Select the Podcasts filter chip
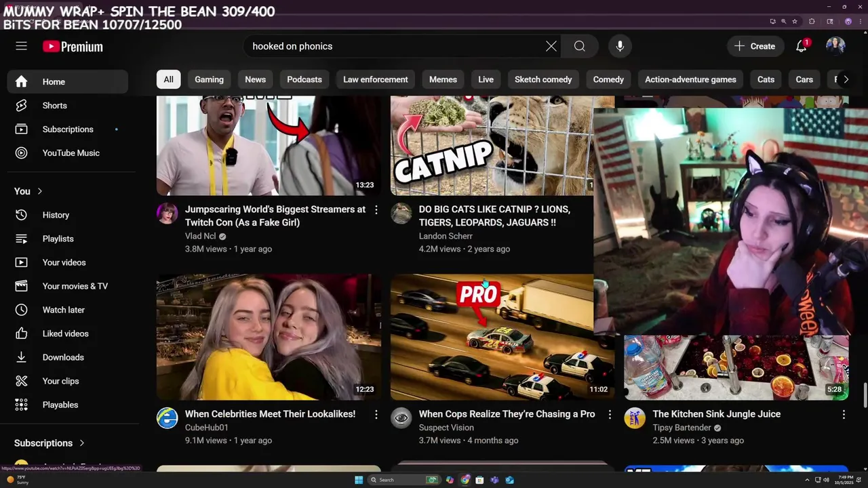This screenshot has width=868, height=488. (x=304, y=79)
